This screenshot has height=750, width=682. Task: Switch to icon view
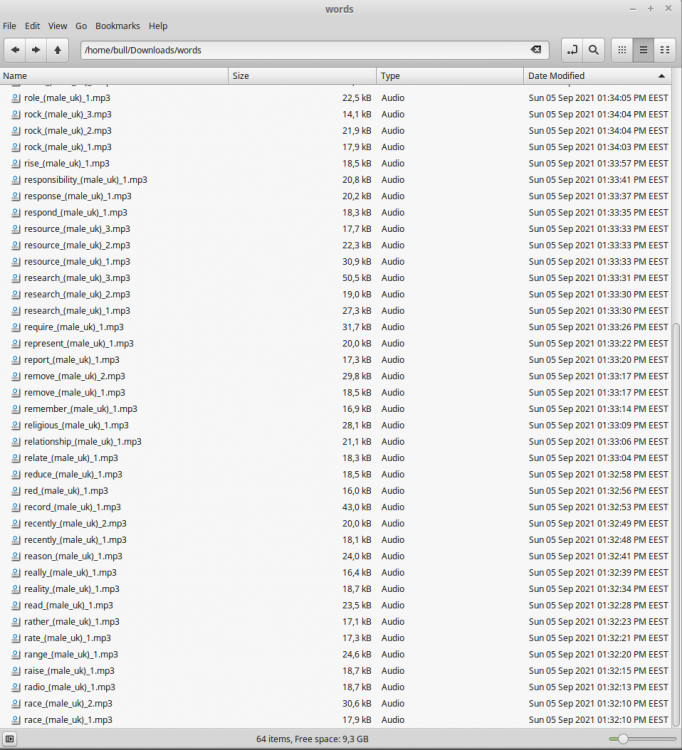click(x=622, y=49)
